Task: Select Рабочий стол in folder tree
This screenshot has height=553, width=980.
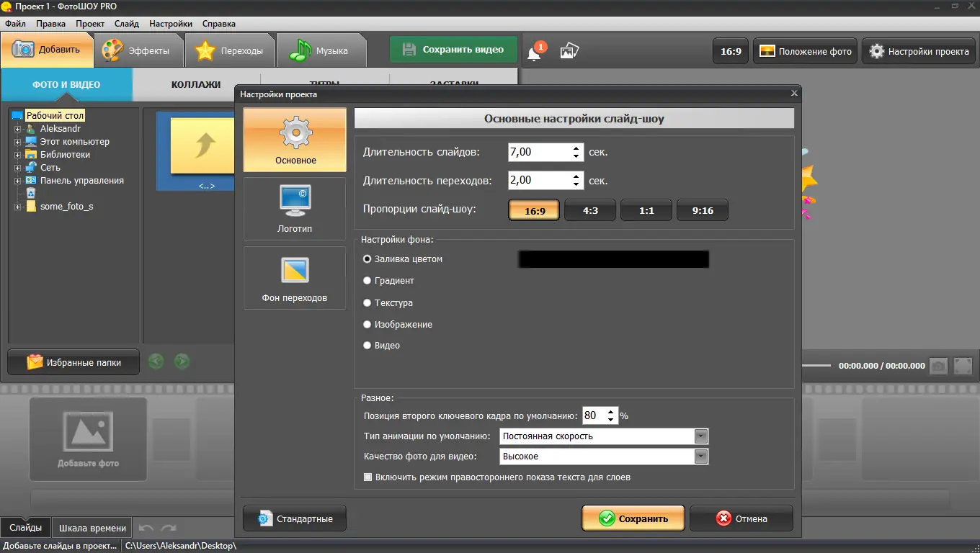Action: point(55,115)
